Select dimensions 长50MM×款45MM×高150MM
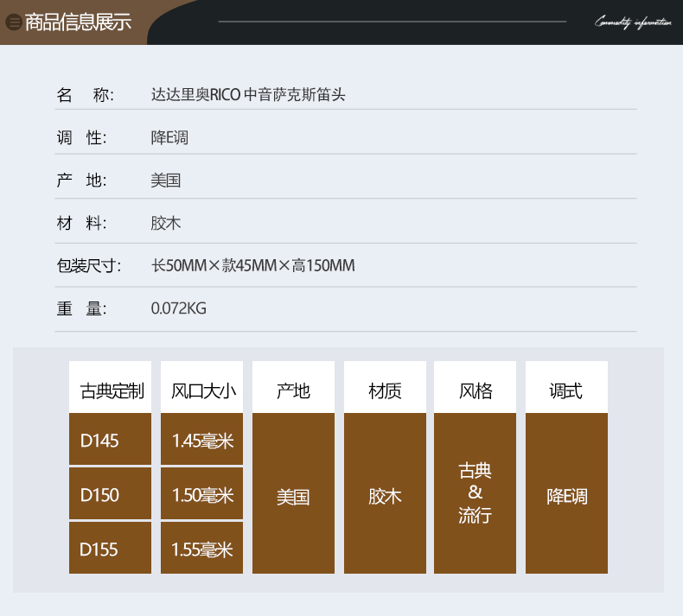 [252, 265]
